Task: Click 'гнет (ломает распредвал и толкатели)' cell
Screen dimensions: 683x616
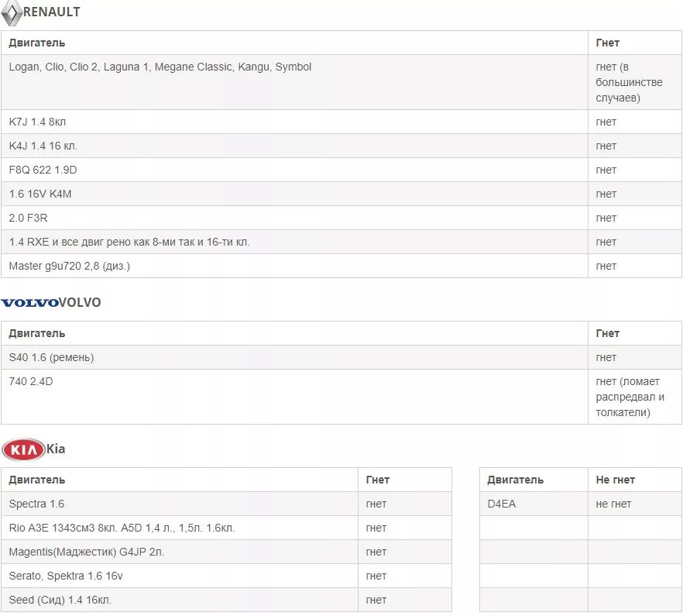Action: tap(635, 397)
